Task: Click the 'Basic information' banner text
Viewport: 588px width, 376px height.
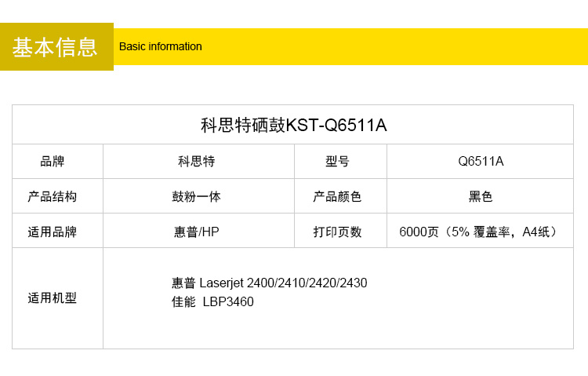Action: pyautogui.click(x=160, y=46)
